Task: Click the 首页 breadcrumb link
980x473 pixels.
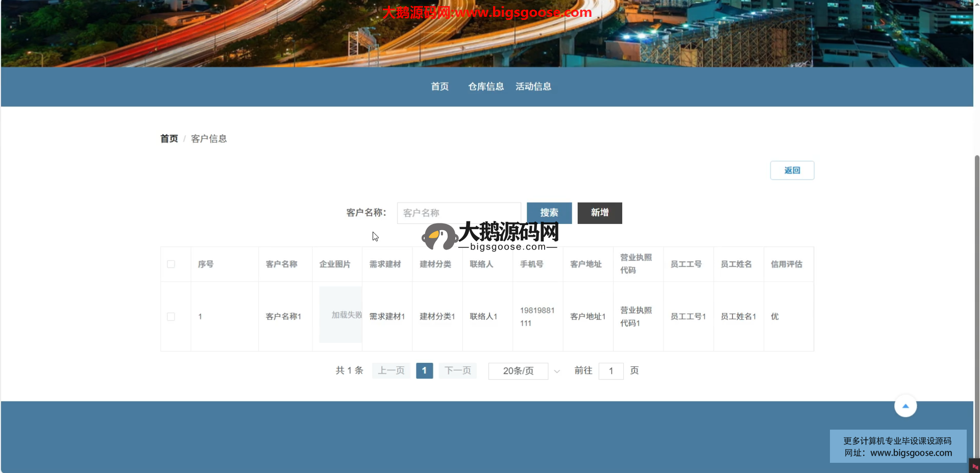Action: pos(169,139)
